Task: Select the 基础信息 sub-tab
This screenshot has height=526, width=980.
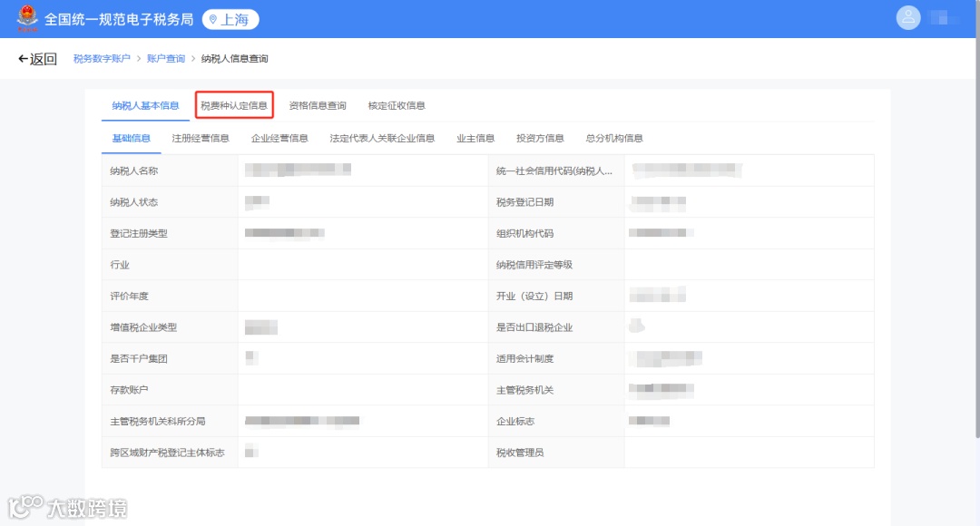Action: [132, 138]
